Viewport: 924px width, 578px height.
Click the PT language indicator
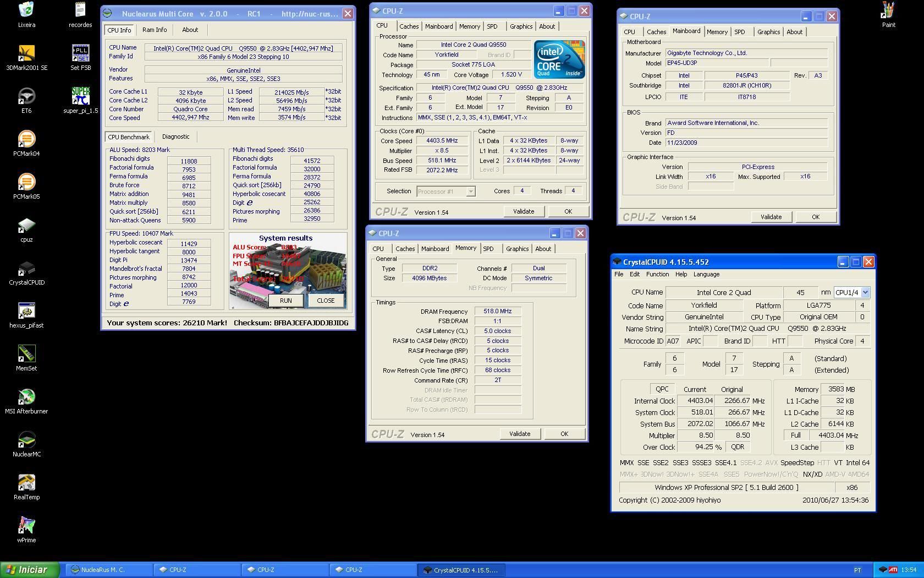857,570
